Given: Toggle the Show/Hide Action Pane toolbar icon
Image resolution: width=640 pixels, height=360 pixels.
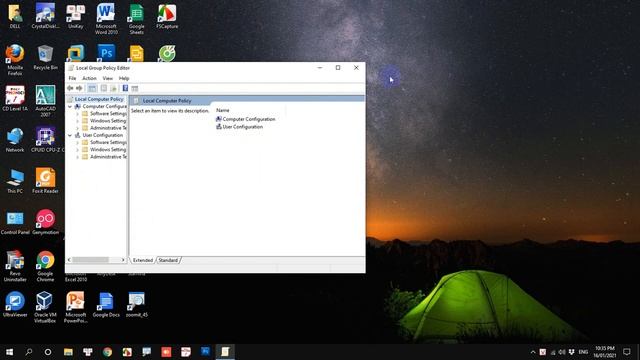Looking at the screenshot, I should tap(135, 88).
